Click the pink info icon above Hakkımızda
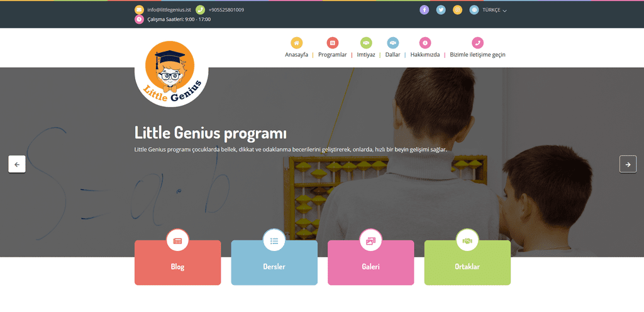The width and height of the screenshot is (644, 312). (425, 43)
